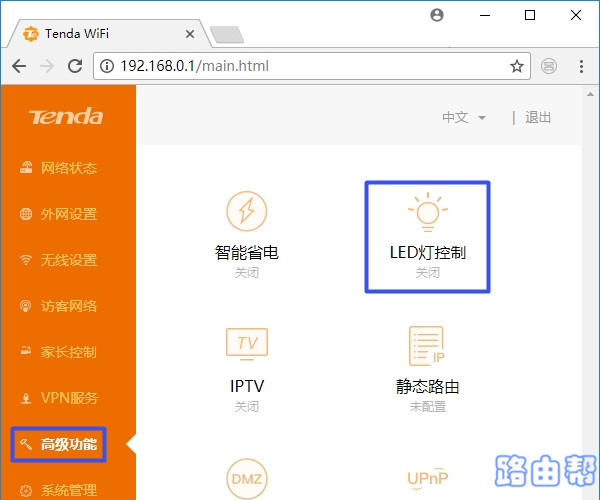This screenshot has width=600, height=500.
Task: Open the 智能省电 power saving icon
Action: pos(246,212)
